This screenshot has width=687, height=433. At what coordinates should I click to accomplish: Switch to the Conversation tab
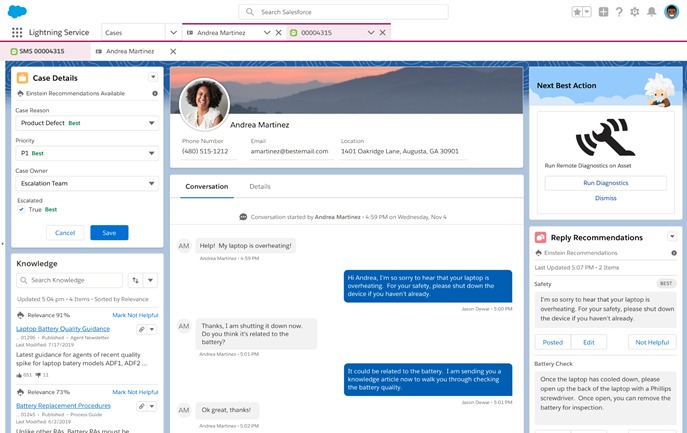click(207, 187)
